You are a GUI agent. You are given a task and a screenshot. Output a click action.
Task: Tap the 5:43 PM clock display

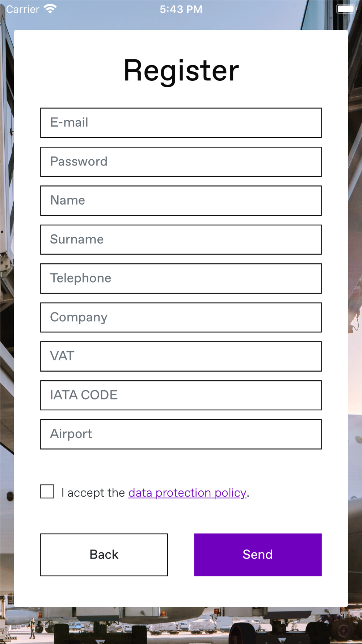(x=181, y=9)
